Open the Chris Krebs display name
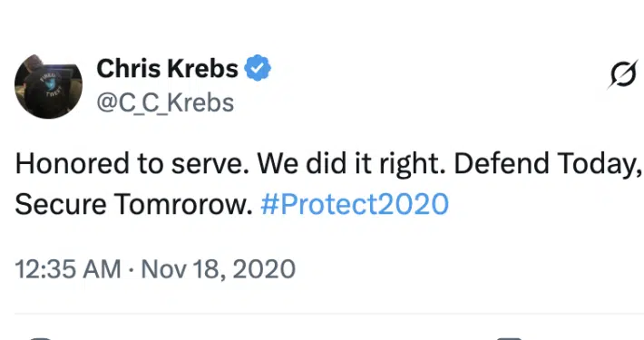Image resolution: width=644 pixels, height=340 pixels. [167, 68]
